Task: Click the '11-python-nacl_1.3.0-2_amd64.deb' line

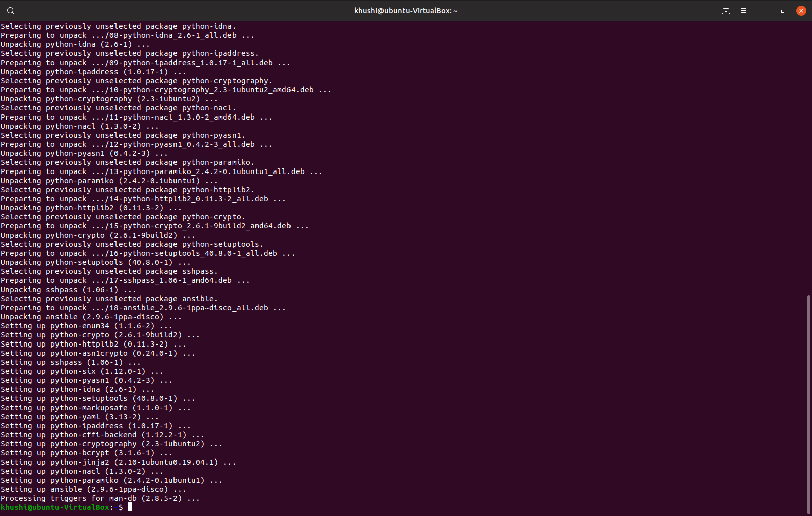Action: 136,117
